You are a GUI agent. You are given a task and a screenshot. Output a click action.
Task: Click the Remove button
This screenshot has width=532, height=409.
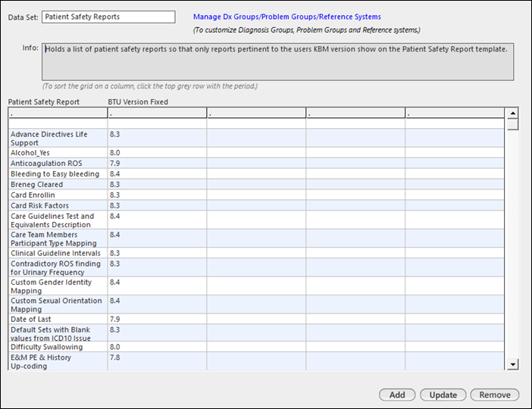pyautogui.click(x=495, y=395)
